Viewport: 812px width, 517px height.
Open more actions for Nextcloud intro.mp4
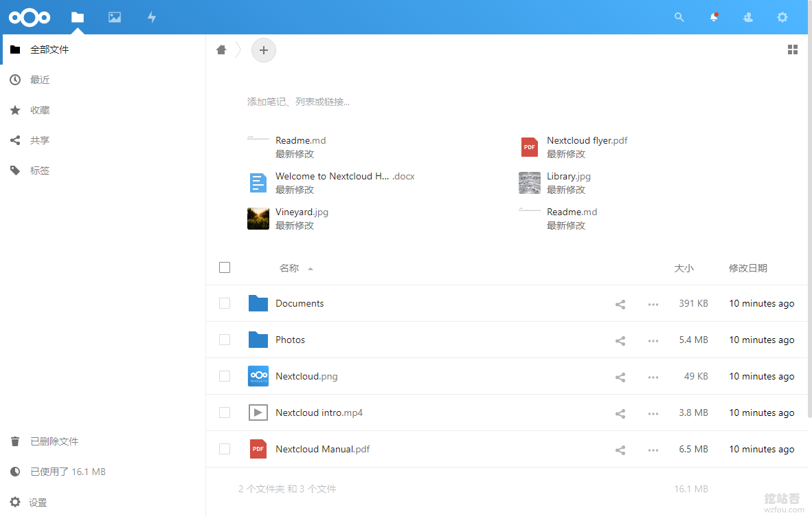[653, 413]
